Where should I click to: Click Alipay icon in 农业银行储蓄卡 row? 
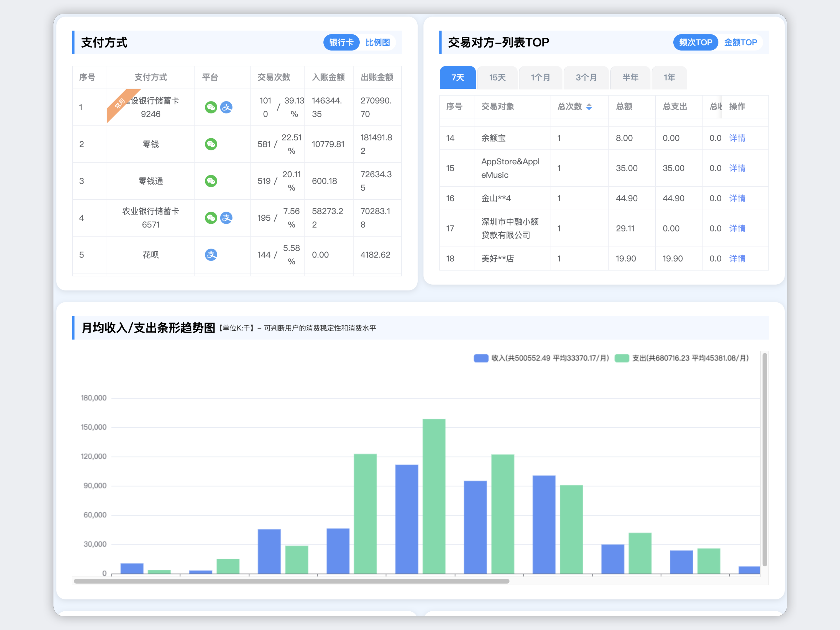[226, 218]
